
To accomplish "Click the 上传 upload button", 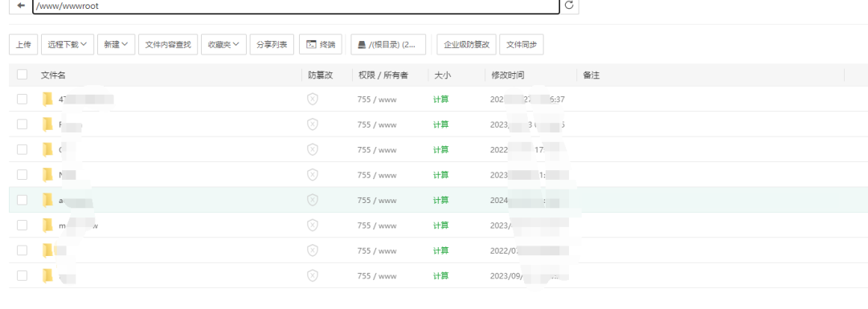I will tap(23, 45).
